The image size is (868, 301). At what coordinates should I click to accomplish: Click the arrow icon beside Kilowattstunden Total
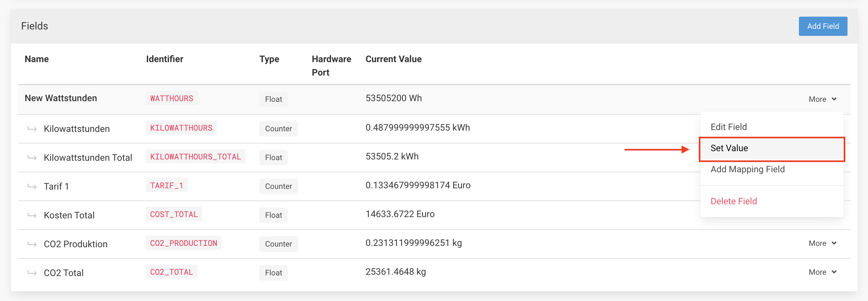point(32,158)
